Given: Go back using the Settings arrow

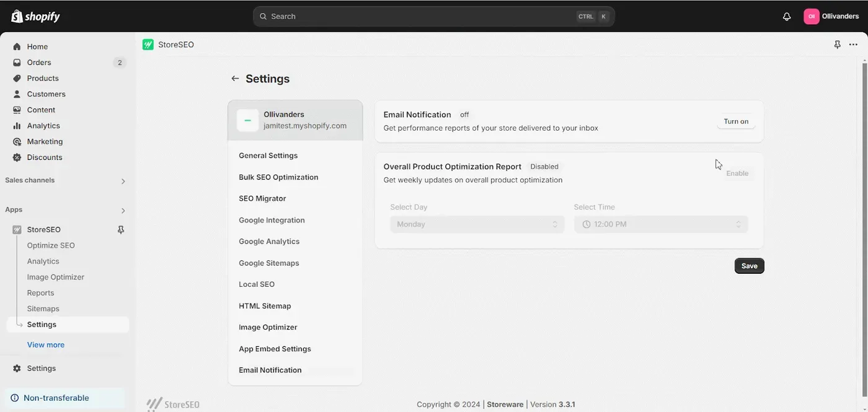Looking at the screenshot, I should (x=235, y=79).
